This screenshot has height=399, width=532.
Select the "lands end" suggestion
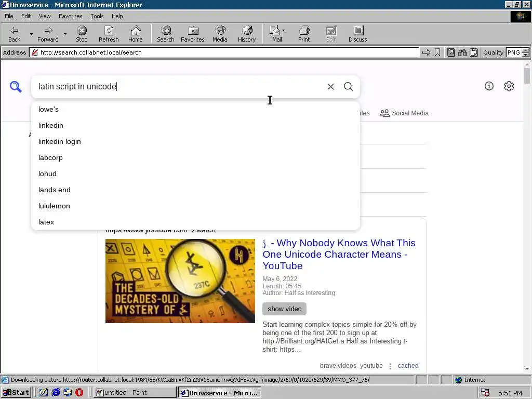[x=195, y=190]
